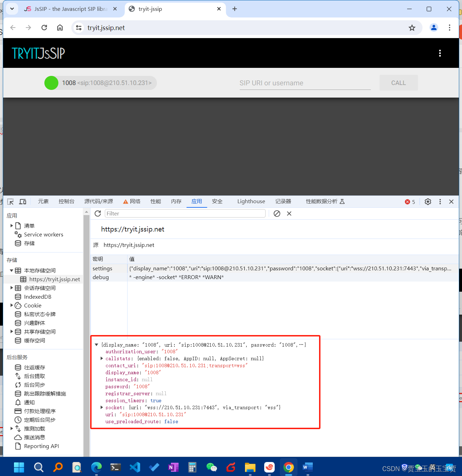Click the address bar URL
The image size is (462, 476).
106,28
